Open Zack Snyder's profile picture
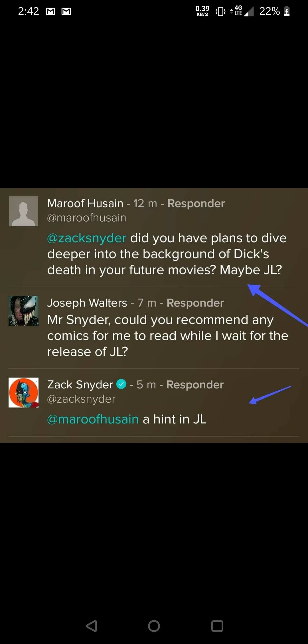Screen dimensions: 308x644 point(23,392)
